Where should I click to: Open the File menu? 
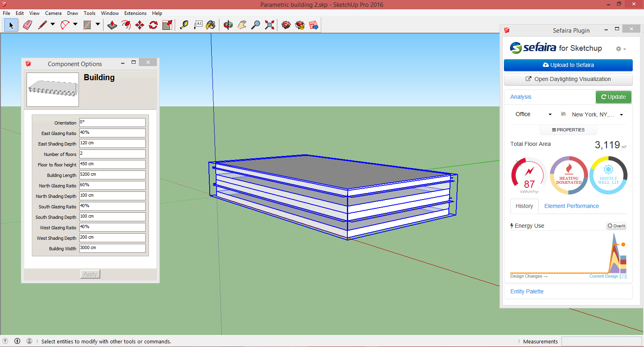click(x=6, y=13)
